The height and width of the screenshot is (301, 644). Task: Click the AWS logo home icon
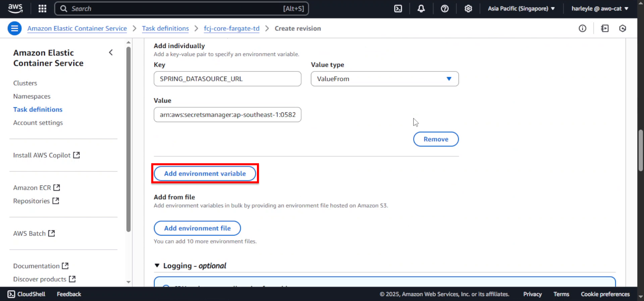point(15,8)
